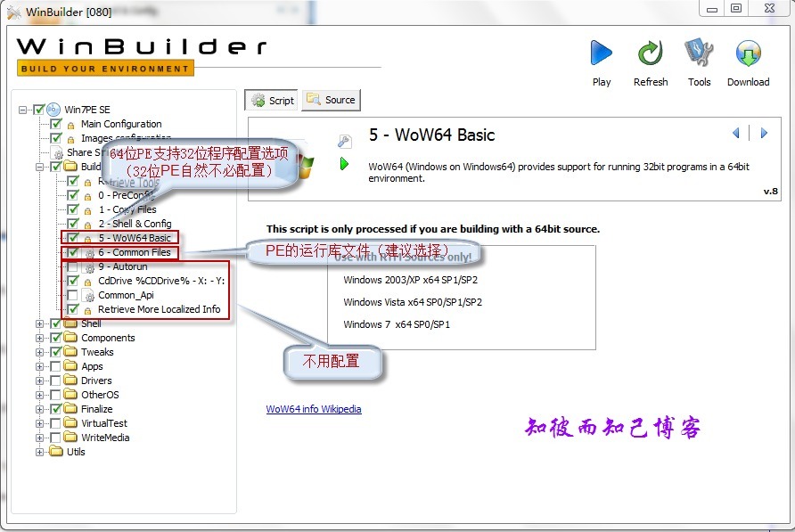Screen dimensions: 795x532
Task: Select the Script tab
Action: pyautogui.click(x=271, y=100)
